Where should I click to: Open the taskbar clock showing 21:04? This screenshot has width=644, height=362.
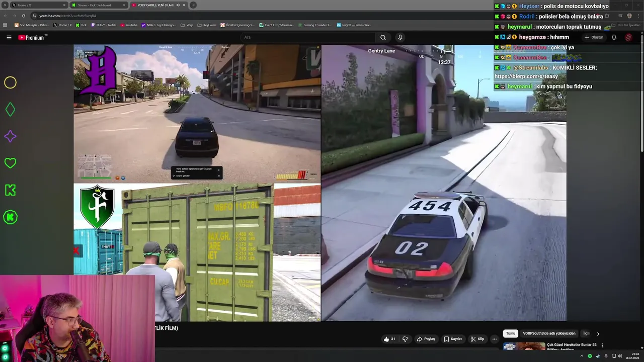[x=632, y=356]
